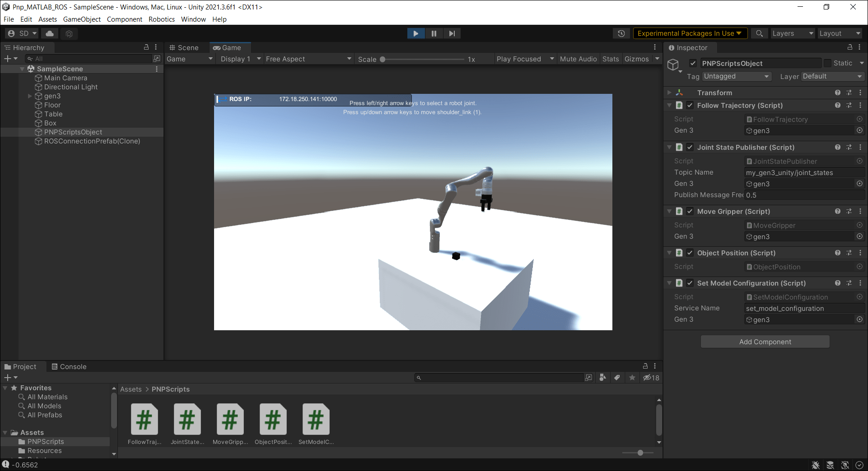Disable the Joint State Publisher component checkbox

[x=690, y=147]
